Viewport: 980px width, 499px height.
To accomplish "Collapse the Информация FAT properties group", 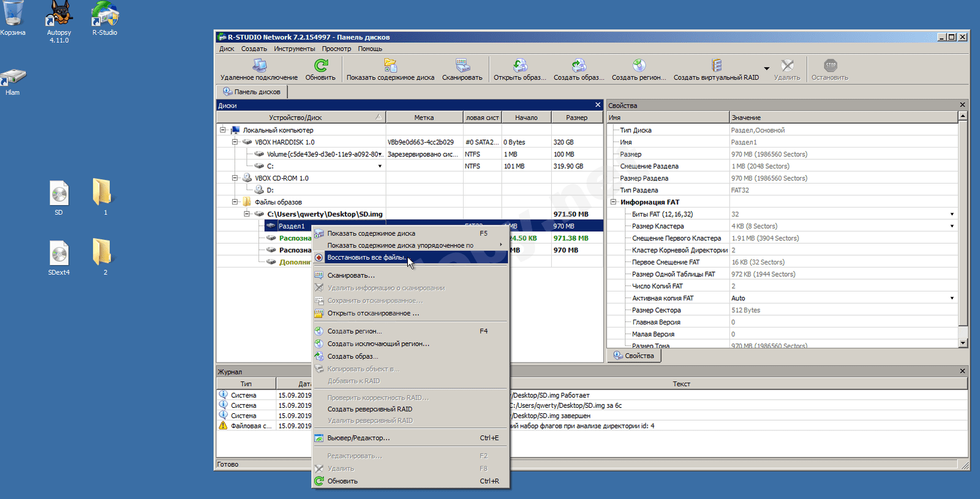I will click(613, 202).
